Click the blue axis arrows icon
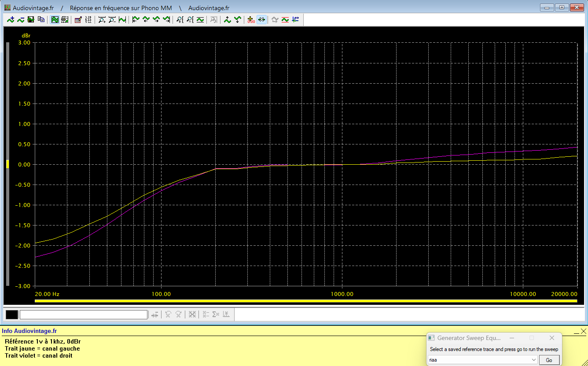This screenshot has height=366, width=588. [295, 19]
